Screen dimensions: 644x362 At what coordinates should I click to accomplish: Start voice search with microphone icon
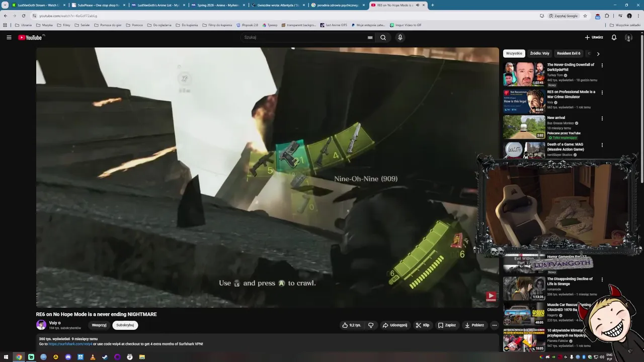400,37
